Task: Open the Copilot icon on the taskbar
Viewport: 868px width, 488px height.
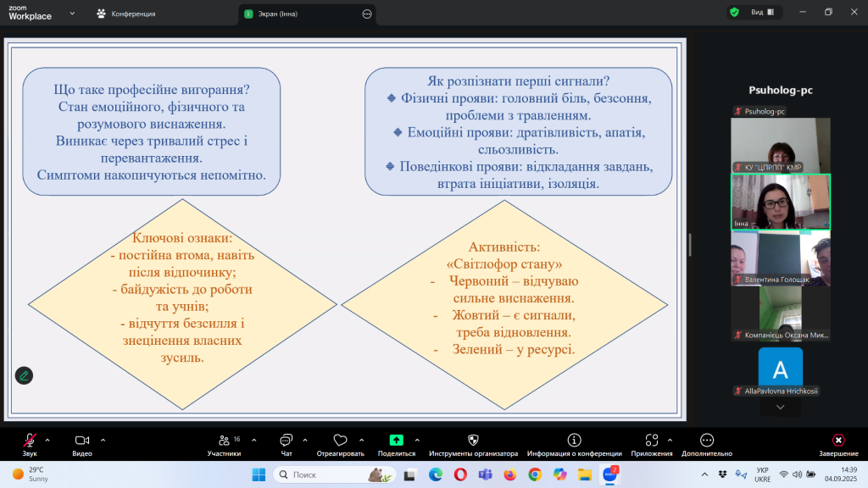Action: (559, 474)
